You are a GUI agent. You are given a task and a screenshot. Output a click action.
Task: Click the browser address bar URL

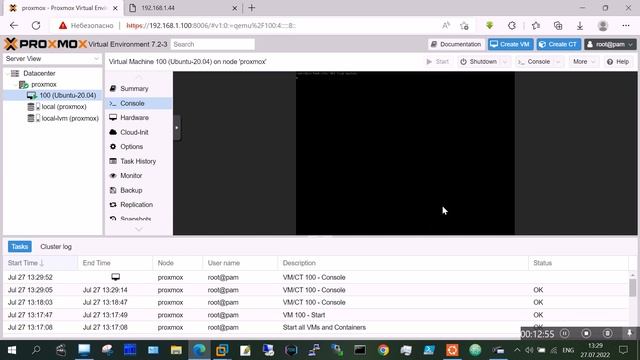(x=211, y=25)
